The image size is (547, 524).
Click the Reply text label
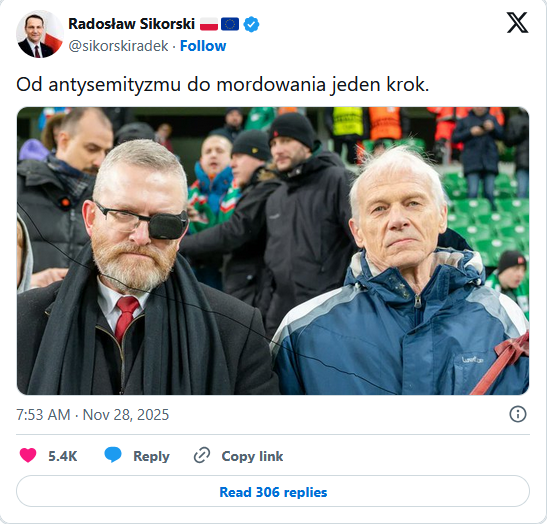pos(151,456)
